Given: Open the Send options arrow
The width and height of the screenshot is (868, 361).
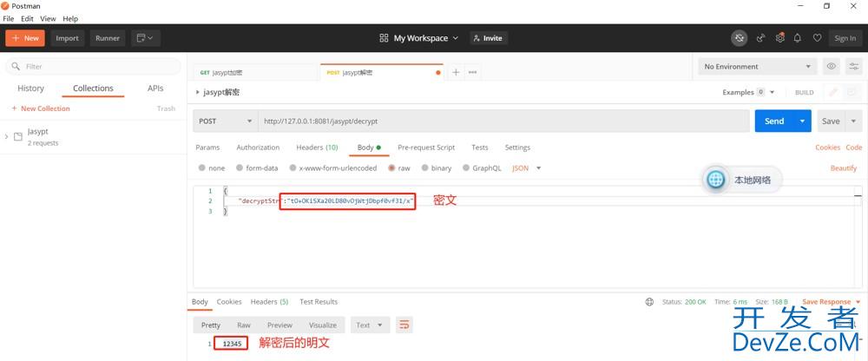Looking at the screenshot, I should click(x=802, y=121).
